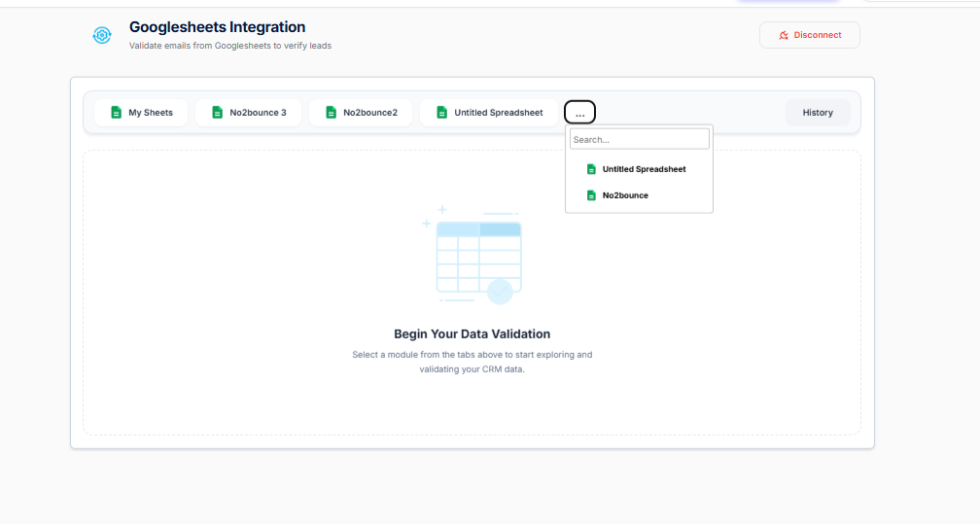Click the sheet icon on Untitled Spreadsheet tab
Viewport: 980px width, 524px height.
click(441, 113)
